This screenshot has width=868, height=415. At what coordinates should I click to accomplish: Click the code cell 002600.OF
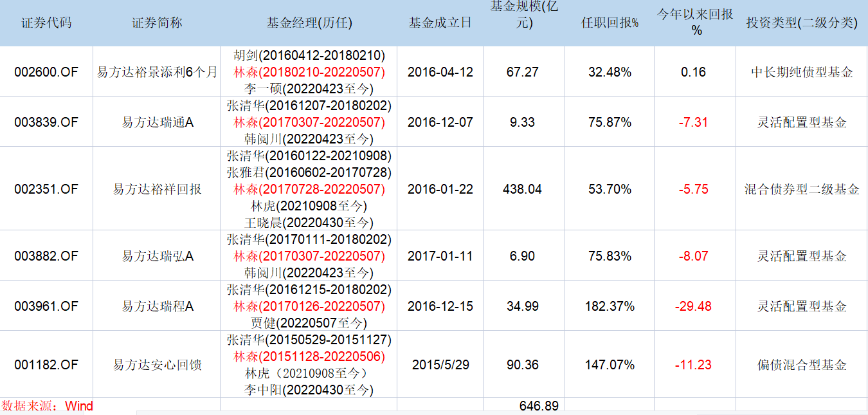coord(46,72)
